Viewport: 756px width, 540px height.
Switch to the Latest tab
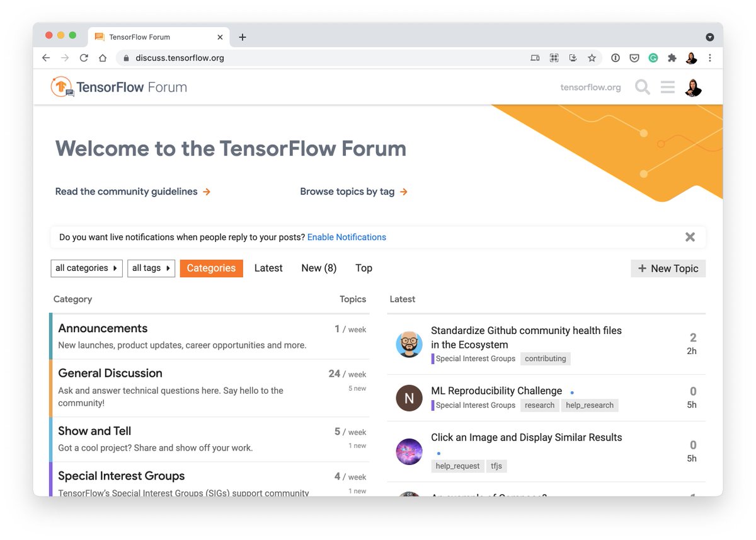click(268, 268)
